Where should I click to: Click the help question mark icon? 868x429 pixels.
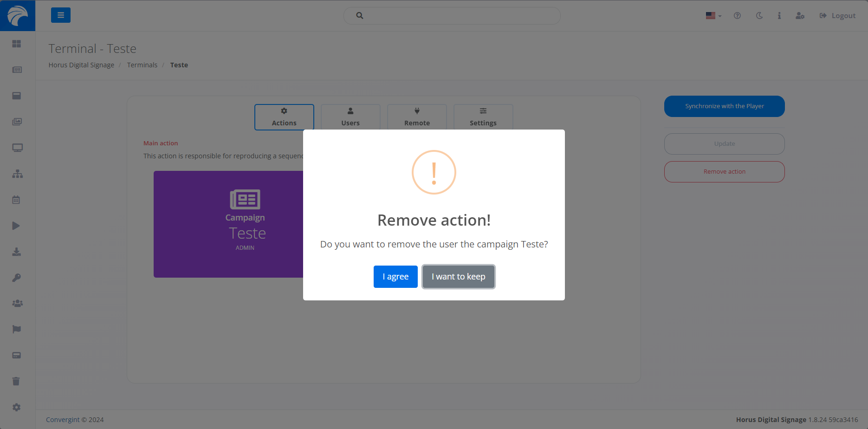tap(737, 16)
